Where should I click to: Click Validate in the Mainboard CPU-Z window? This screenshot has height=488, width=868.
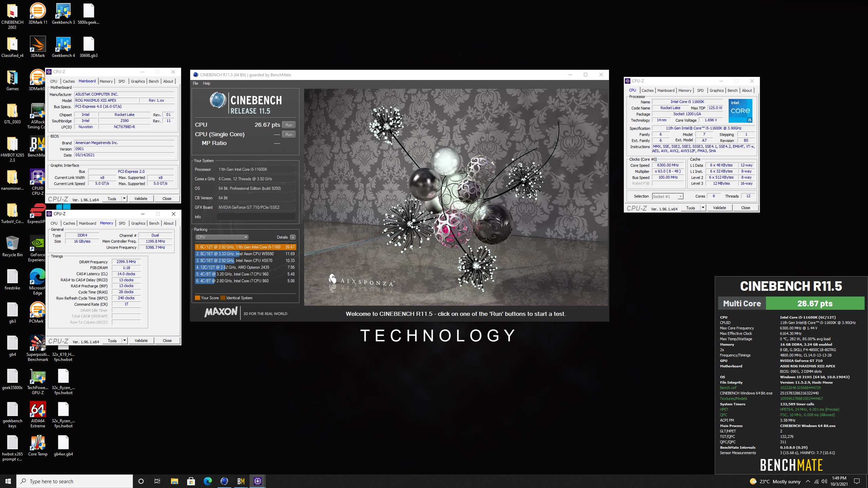[141, 199]
